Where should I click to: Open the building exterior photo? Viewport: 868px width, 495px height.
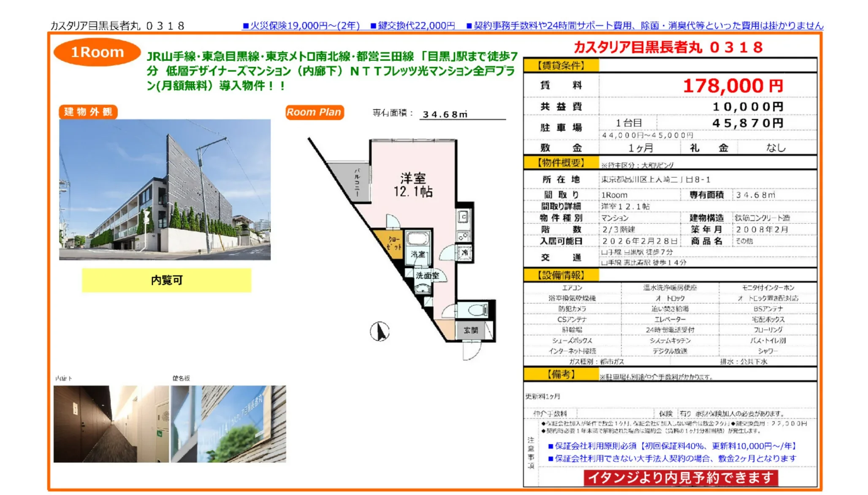[x=165, y=189]
